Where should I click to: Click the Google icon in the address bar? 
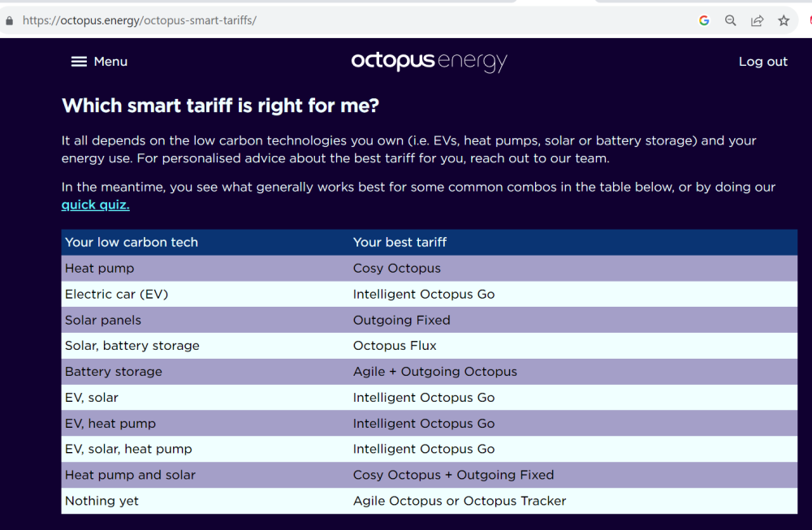point(704,21)
